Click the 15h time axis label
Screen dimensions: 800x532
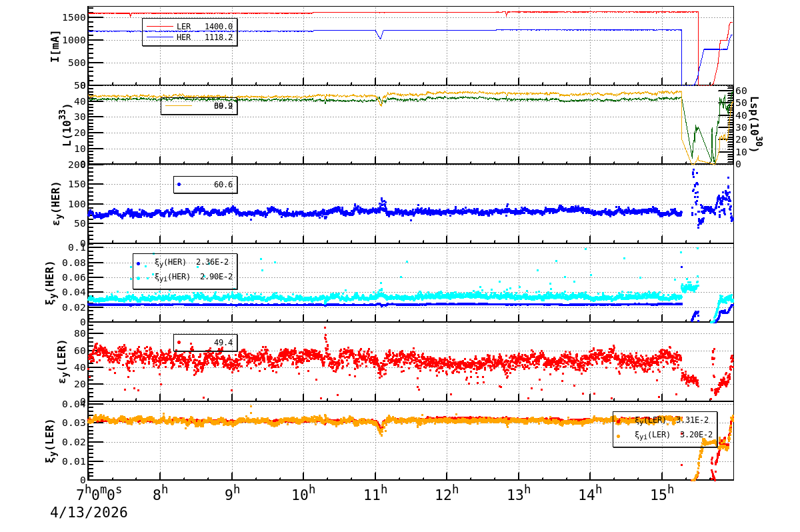tap(662, 495)
